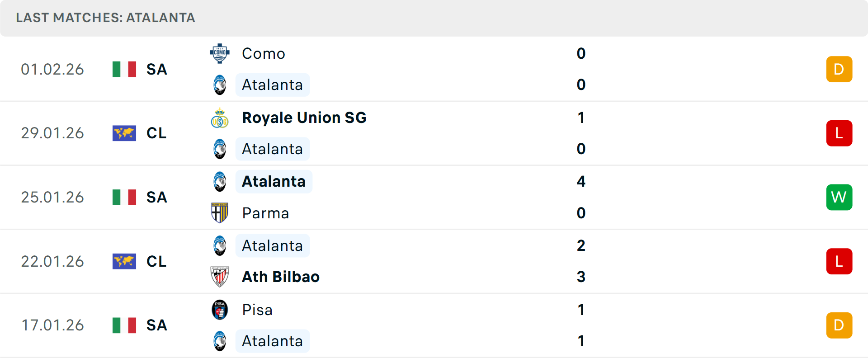Click the Pisa club crest icon

click(220, 310)
